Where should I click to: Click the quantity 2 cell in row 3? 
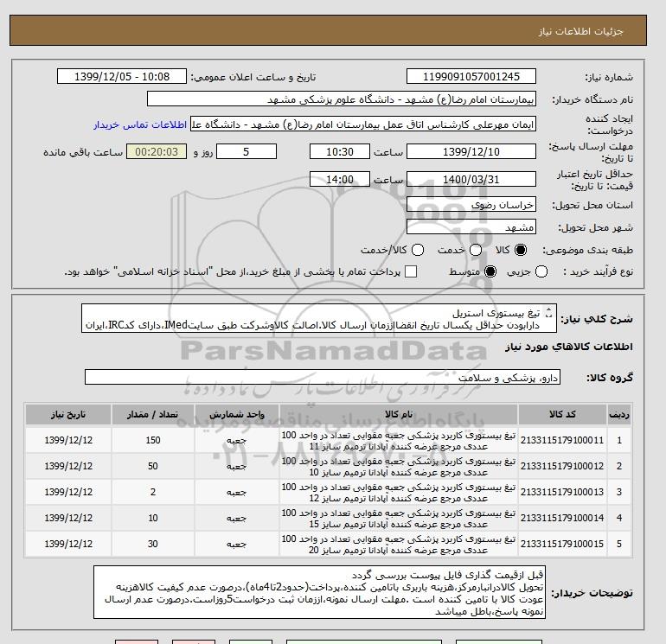click(153, 492)
